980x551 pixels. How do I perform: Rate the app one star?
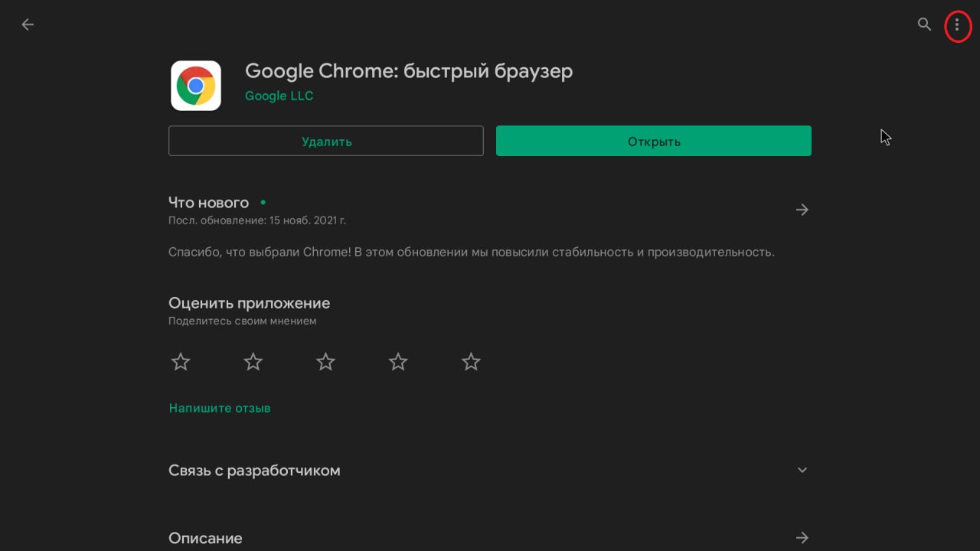pos(181,362)
